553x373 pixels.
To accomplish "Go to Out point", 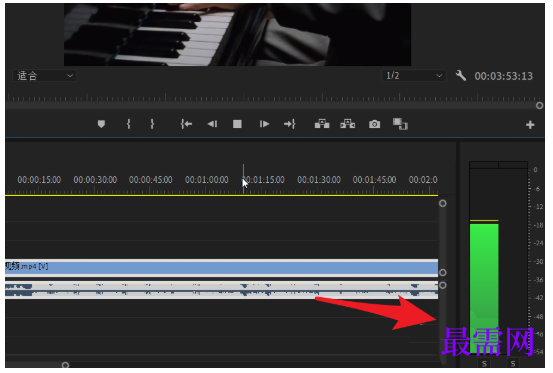I will tap(290, 124).
